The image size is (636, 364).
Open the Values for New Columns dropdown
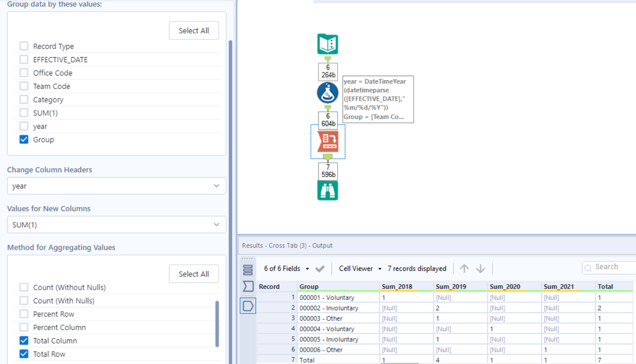(116, 224)
